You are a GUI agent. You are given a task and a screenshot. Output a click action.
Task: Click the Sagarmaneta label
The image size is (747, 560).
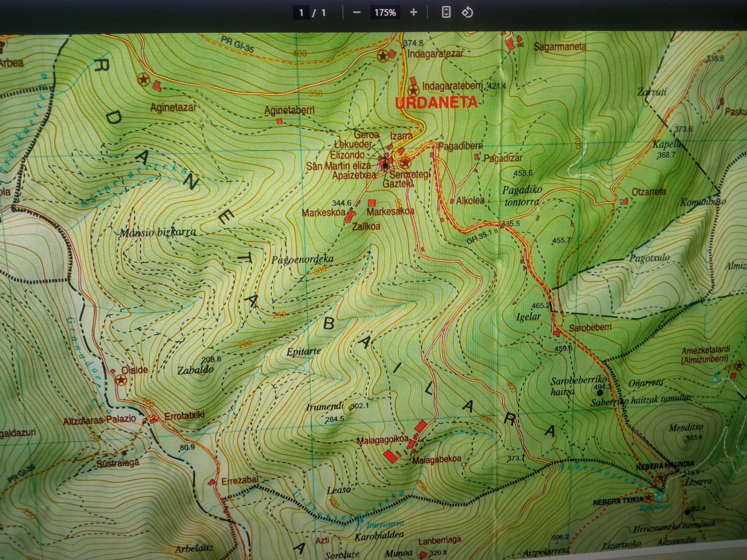pyautogui.click(x=560, y=47)
